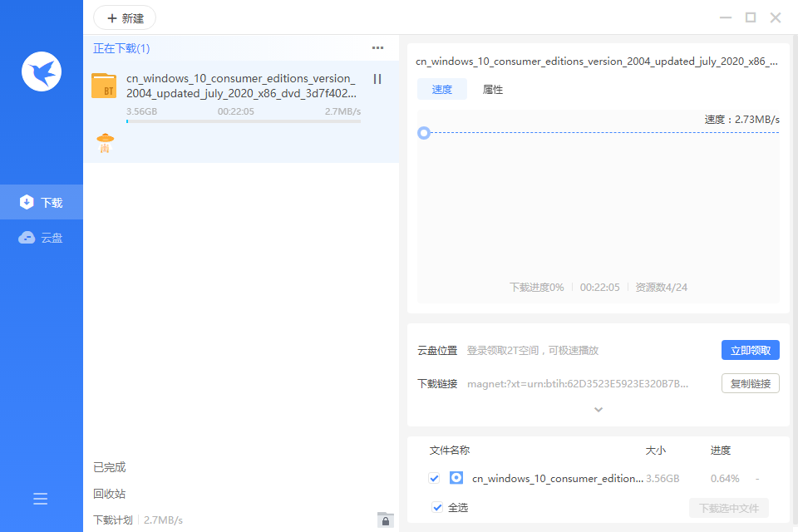798x532 pixels.
Task: Click the 新建 new task button
Action: [125, 18]
